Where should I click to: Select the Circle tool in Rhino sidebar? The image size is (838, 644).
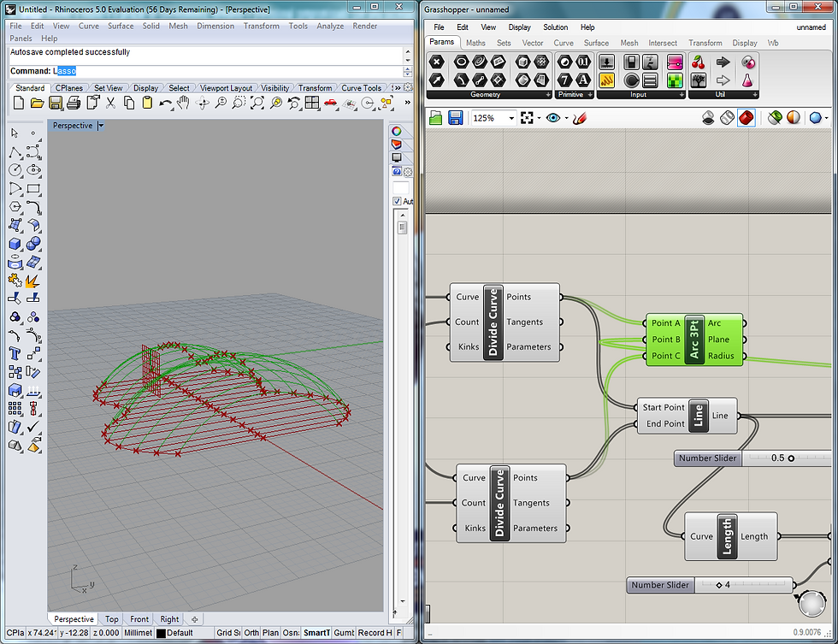tap(15, 170)
